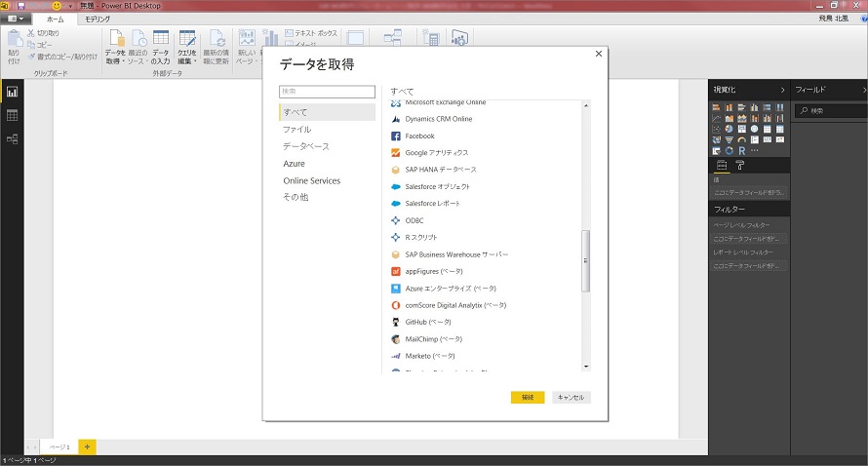Screen dimensions: 868x466
Task: Open the Data view table icon in sidebar
Action: [12, 115]
